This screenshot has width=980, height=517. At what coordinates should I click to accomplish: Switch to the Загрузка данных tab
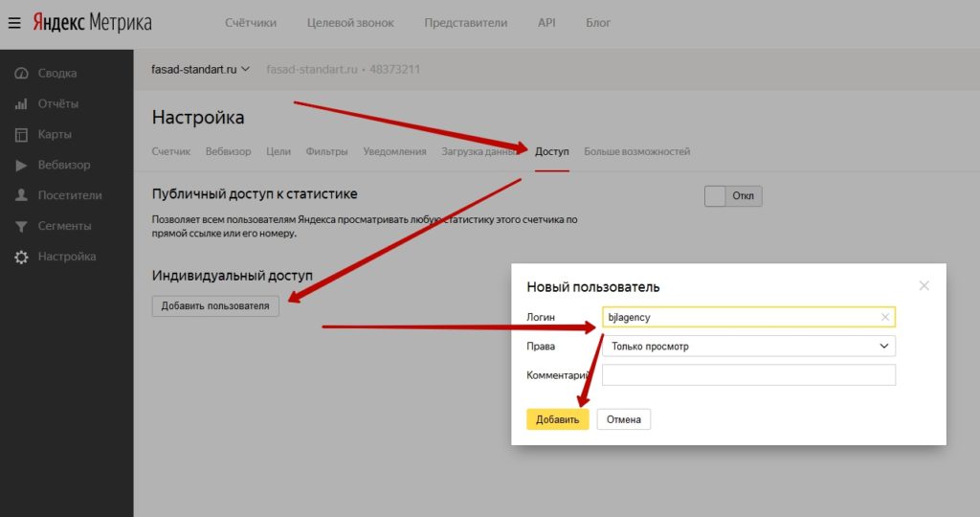tap(480, 151)
